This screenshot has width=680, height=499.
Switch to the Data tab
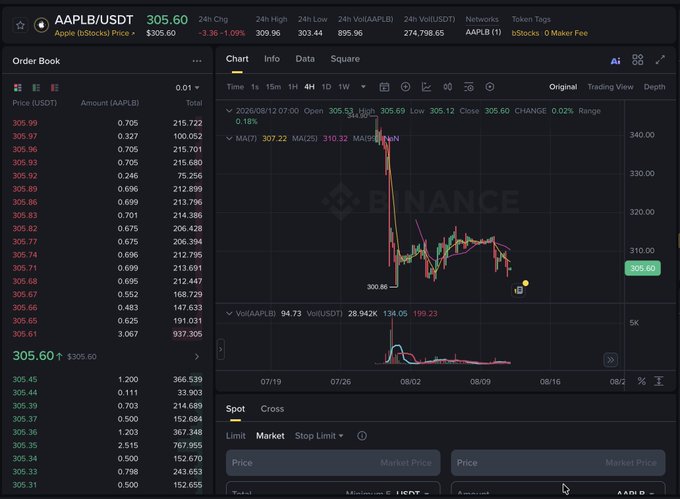[305, 59]
